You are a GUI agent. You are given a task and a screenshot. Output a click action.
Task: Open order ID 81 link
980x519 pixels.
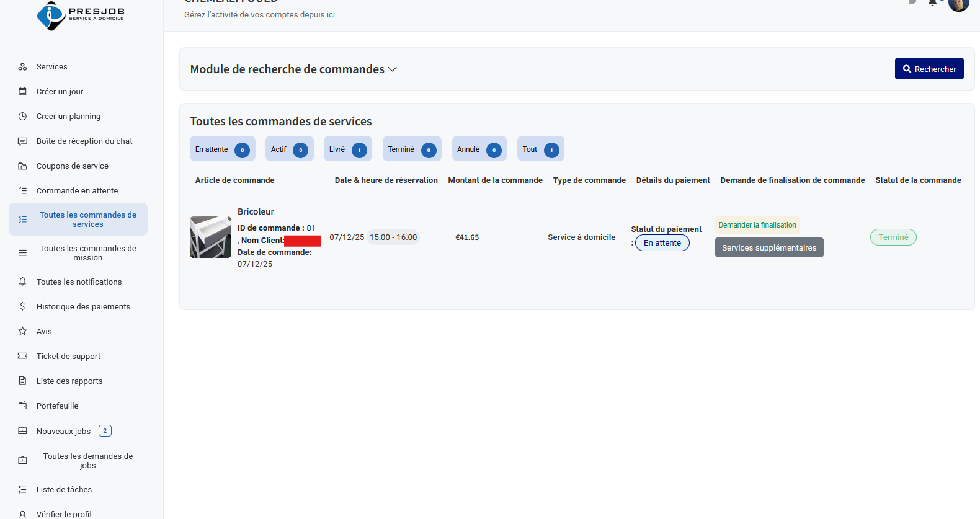coord(311,228)
